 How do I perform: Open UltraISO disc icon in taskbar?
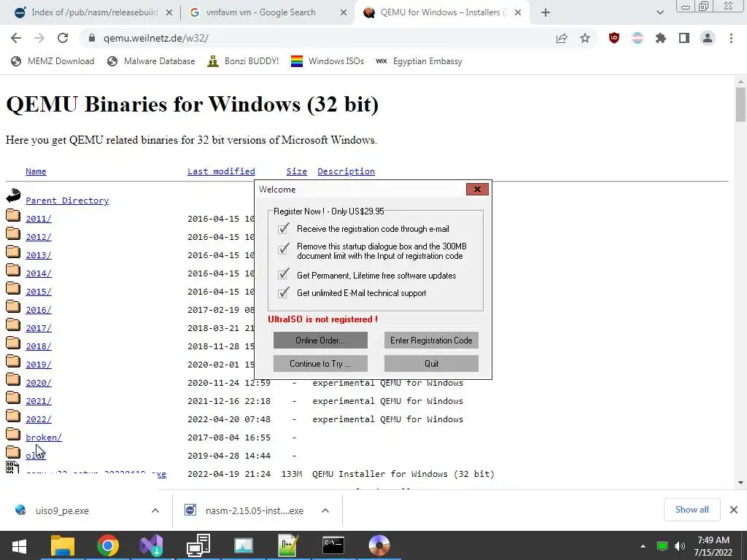click(x=379, y=545)
